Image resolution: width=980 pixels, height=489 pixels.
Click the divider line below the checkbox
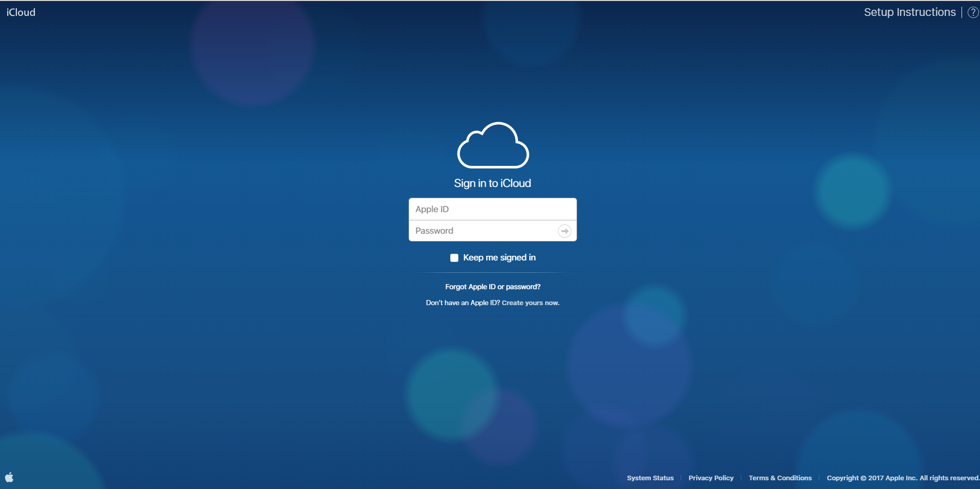pyautogui.click(x=492, y=272)
